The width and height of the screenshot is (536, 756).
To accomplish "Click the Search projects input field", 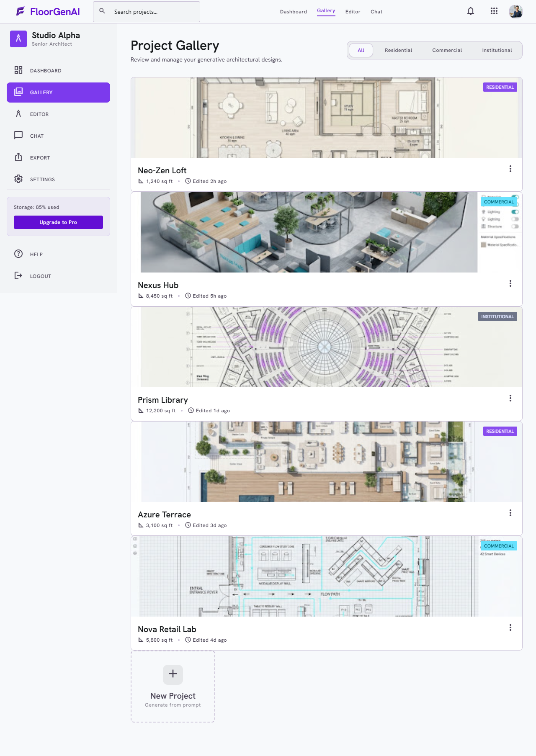I will tap(147, 12).
